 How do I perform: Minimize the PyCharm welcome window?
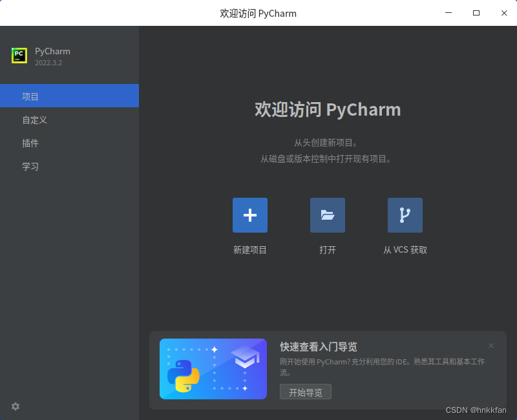[x=448, y=13]
